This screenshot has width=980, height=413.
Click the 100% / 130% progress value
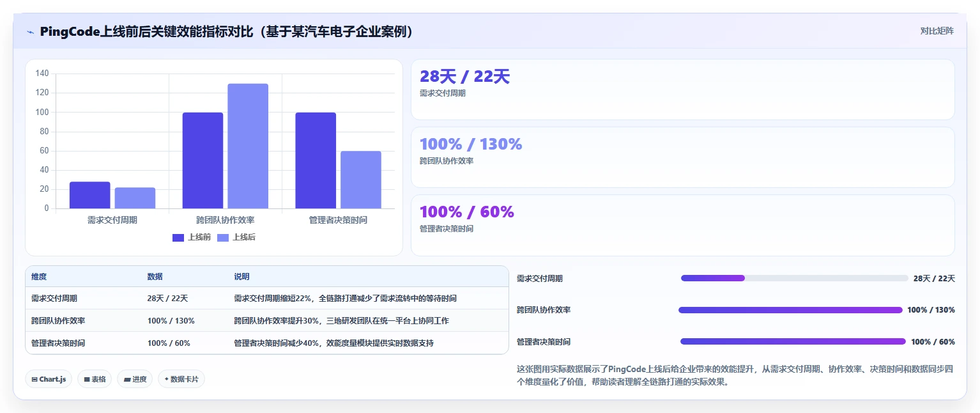[x=931, y=310]
